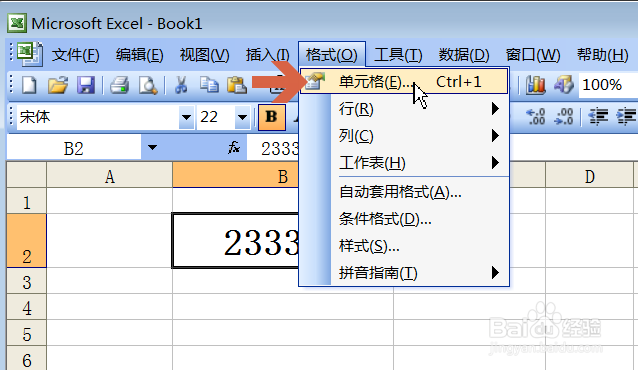Click the Name Box showing B2
This screenshot has height=370, width=638.
click(x=74, y=148)
